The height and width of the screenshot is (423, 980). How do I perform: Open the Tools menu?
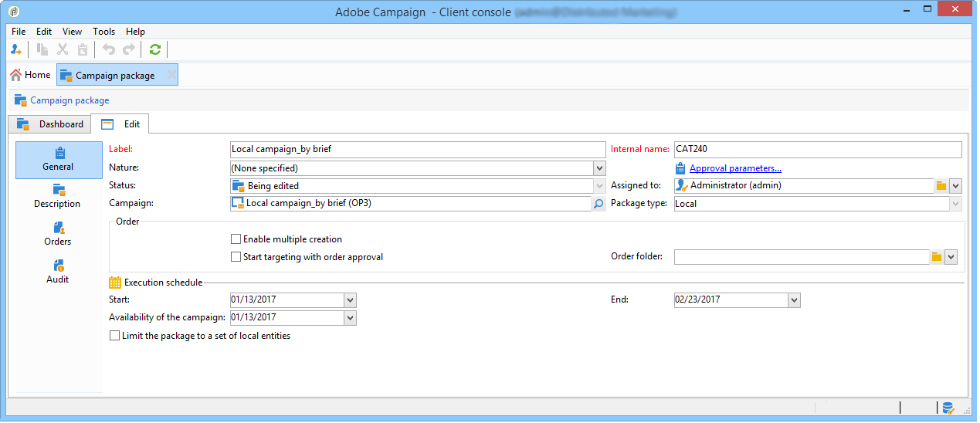point(104,32)
